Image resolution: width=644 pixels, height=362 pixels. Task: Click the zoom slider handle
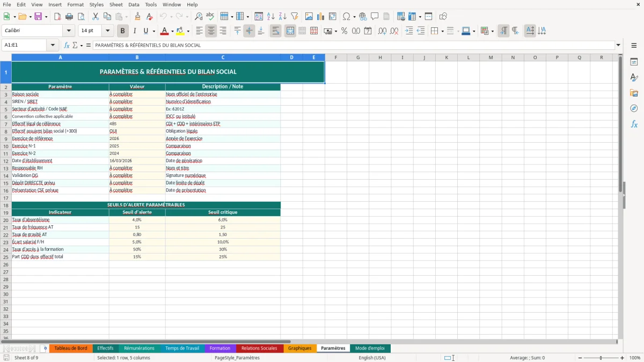click(x=601, y=358)
